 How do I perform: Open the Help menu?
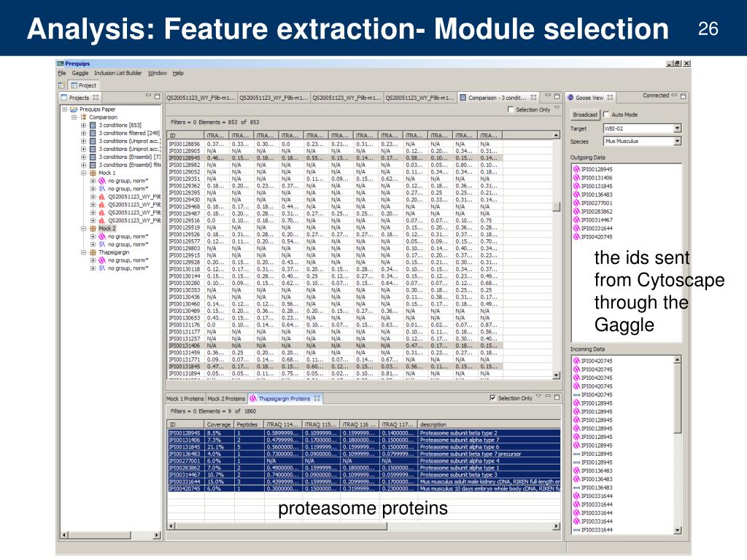pos(178,74)
